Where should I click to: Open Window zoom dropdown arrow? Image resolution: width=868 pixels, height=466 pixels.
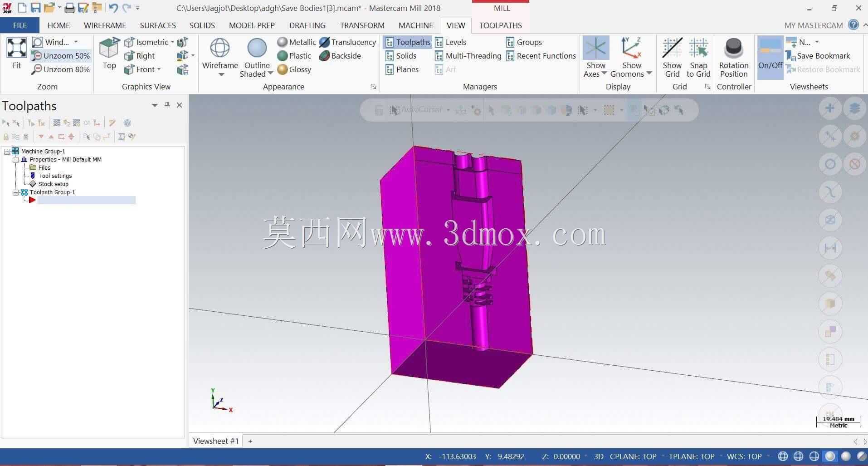click(76, 42)
